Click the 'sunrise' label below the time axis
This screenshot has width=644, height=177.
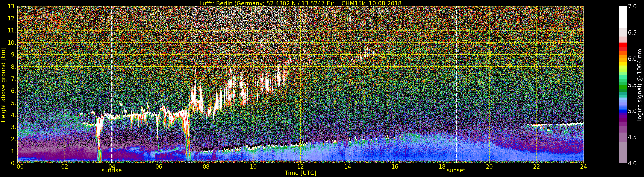(x=112, y=171)
